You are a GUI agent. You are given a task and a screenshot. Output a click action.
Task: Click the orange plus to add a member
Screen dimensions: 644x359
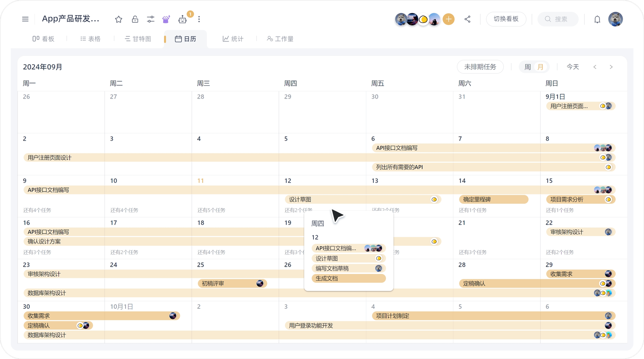448,19
